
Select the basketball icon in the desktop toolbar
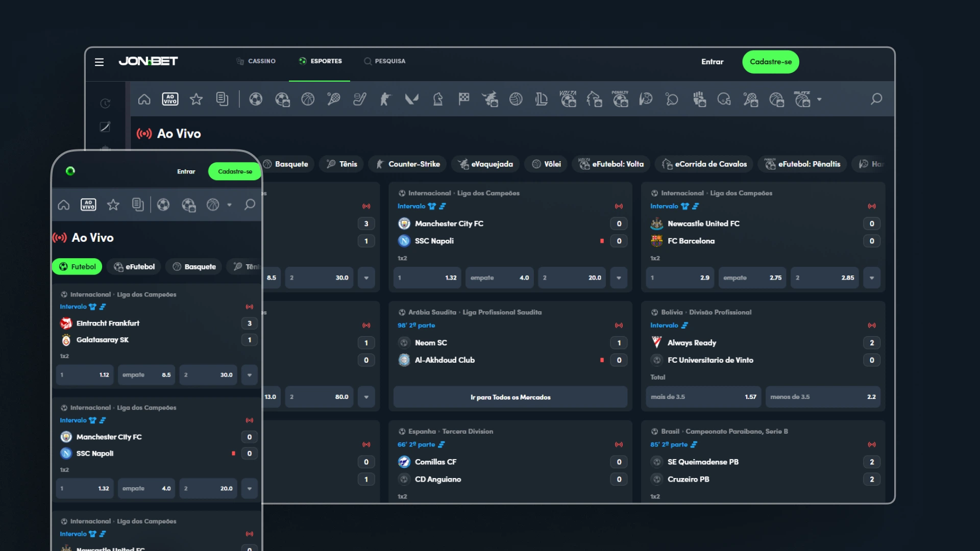point(308,99)
